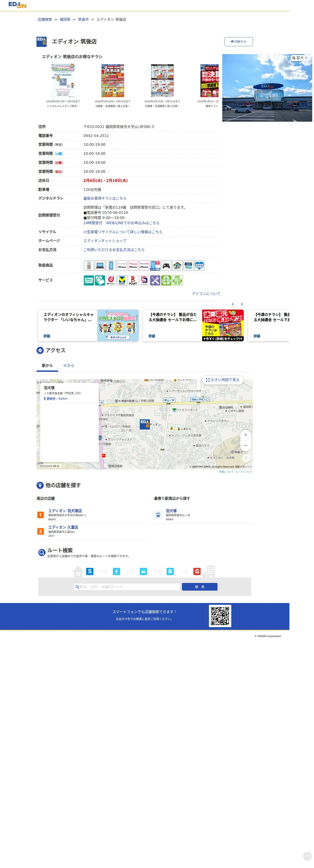Click the スマホ買取 icon
Screen dimensions: 314x868
pos(155,266)
